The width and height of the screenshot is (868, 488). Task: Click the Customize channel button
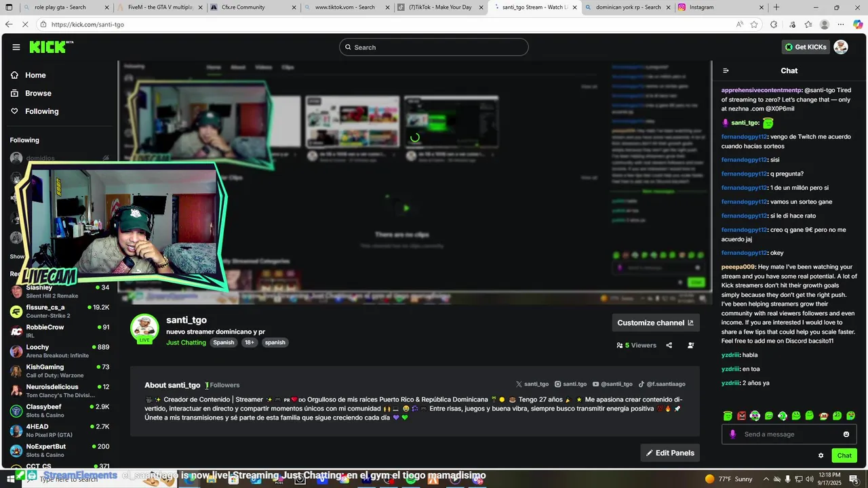[655, 323]
